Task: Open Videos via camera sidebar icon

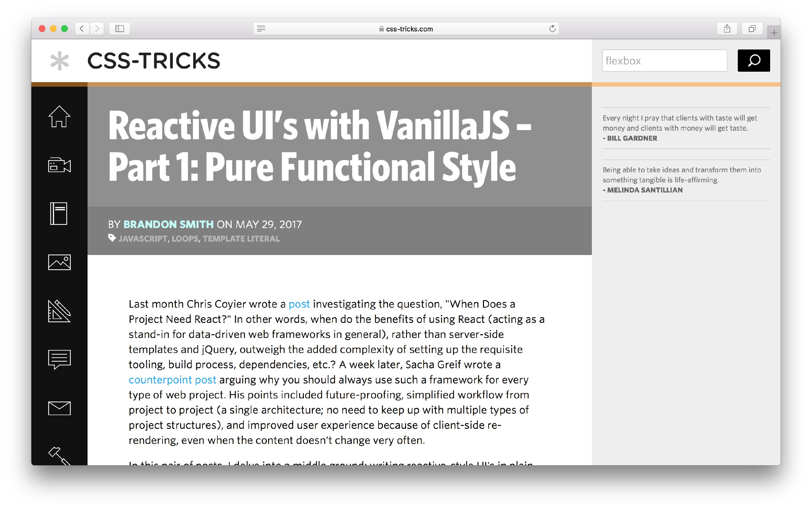Action: (x=59, y=165)
